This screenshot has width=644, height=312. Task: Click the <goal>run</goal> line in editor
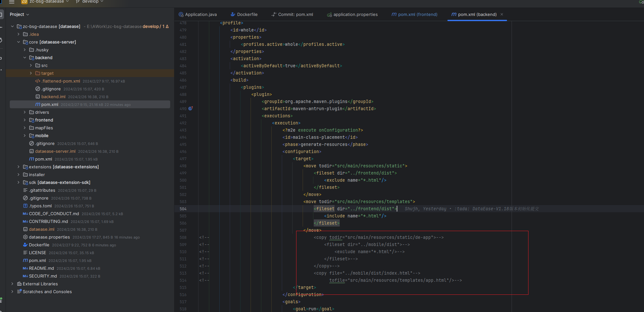[x=313, y=309]
